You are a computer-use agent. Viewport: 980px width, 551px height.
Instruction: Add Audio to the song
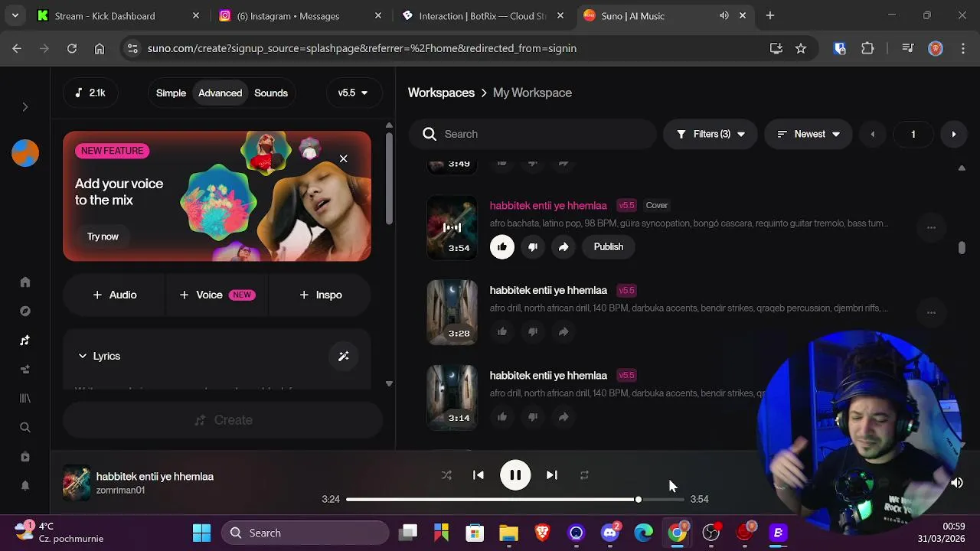click(x=114, y=295)
